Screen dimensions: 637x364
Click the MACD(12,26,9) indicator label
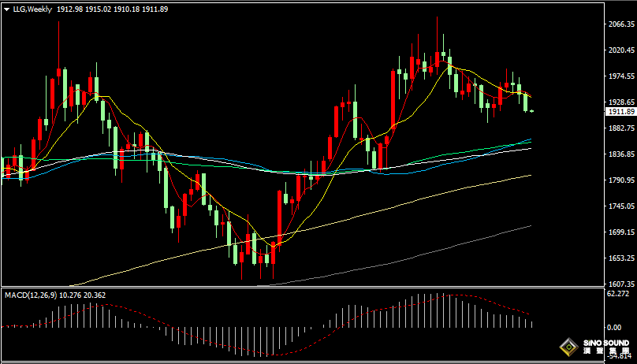pyautogui.click(x=30, y=295)
